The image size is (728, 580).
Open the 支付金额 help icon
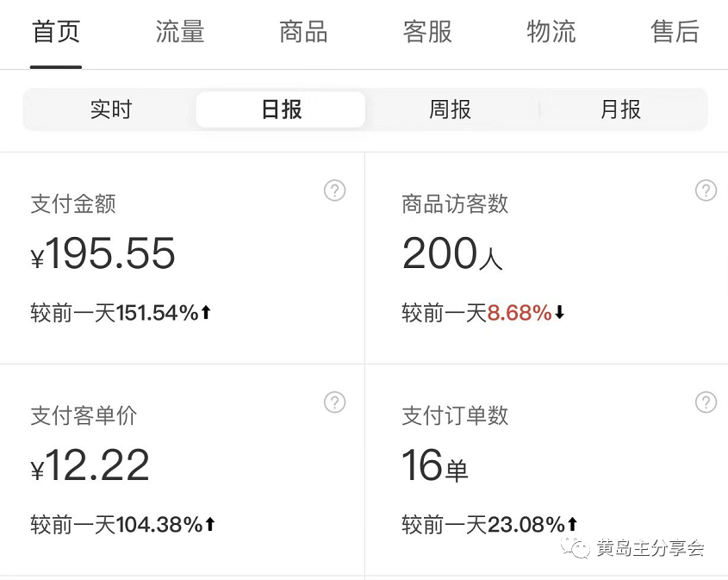334,190
